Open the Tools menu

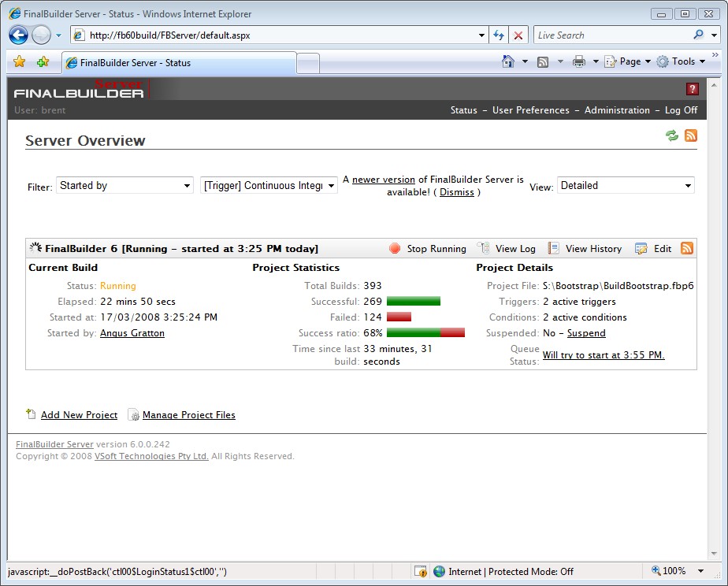(681, 61)
